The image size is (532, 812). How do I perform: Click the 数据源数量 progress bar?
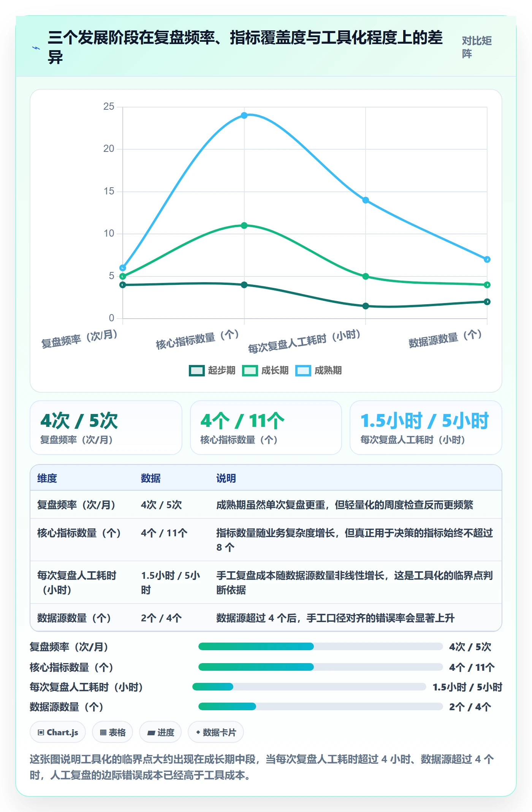pyautogui.click(x=321, y=706)
